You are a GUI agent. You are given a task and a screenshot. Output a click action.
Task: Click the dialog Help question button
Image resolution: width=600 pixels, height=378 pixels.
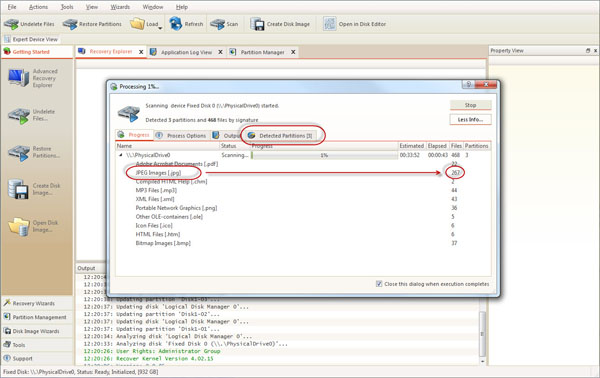pos(468,85)
